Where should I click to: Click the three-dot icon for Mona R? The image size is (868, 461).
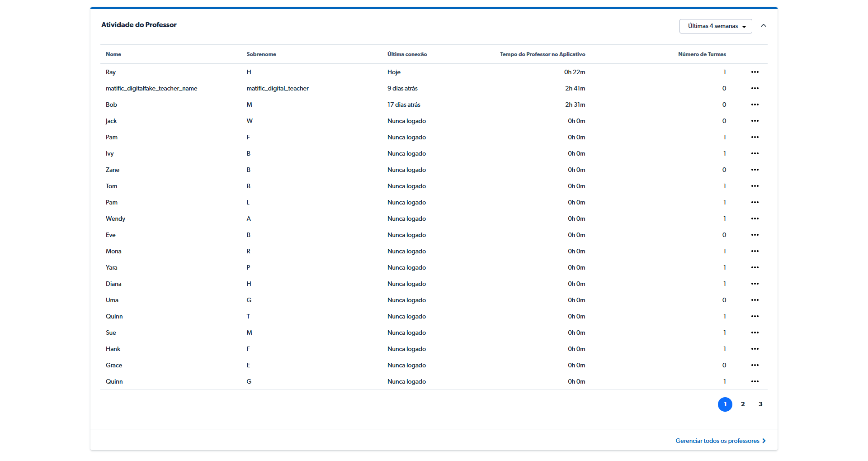pyautogui.click(x=755, y=251)
